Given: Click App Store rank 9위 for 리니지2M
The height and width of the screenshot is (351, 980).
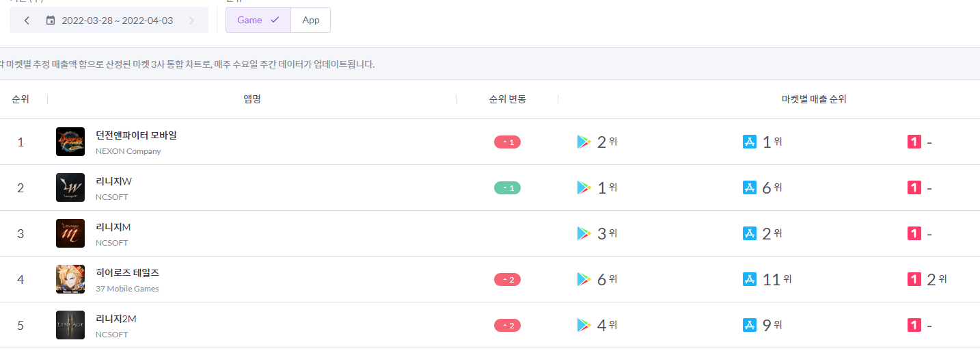Looking at the screenshot, I should coord(772,325).
